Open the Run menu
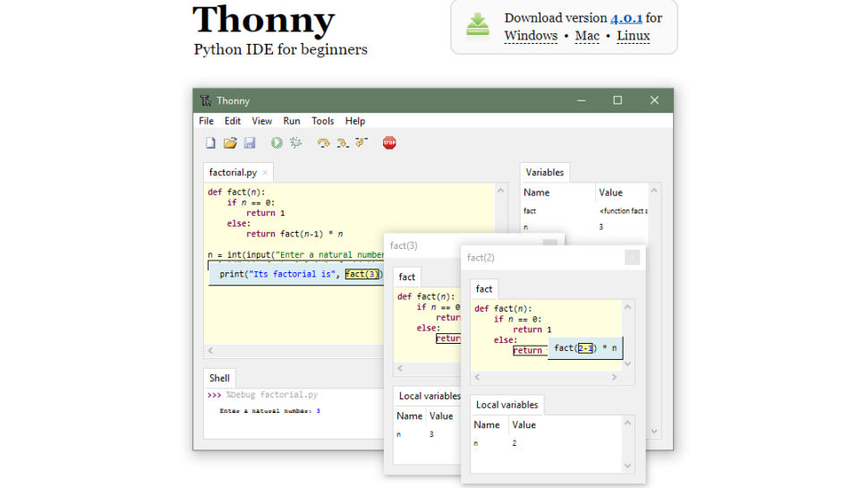 (292, 121)
